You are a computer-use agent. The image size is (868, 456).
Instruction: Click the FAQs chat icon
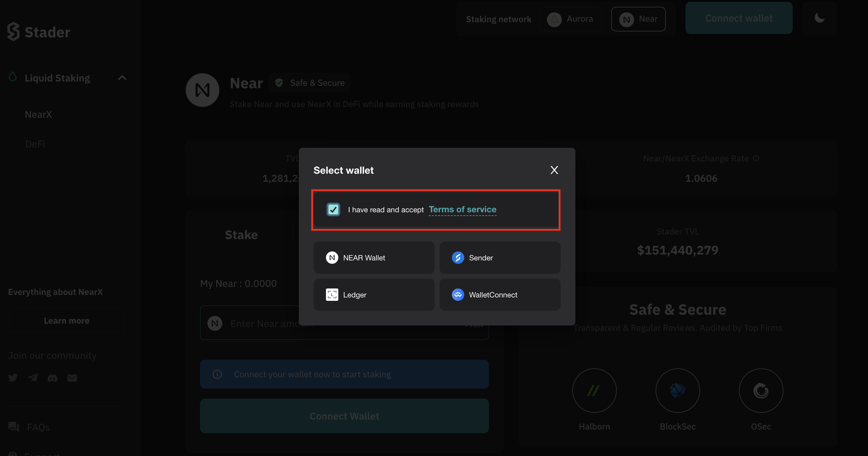[14, 426]
